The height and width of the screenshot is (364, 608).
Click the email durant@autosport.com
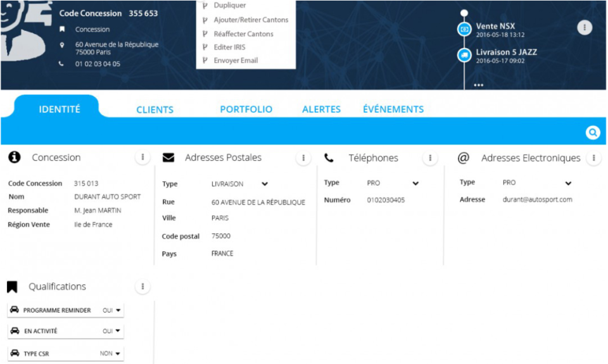(x=538, y=199)
